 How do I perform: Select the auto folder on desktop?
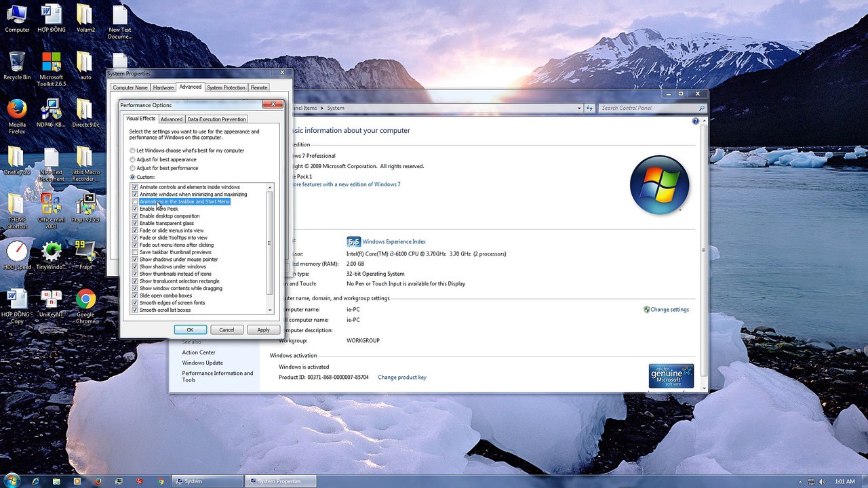point(85,66)
